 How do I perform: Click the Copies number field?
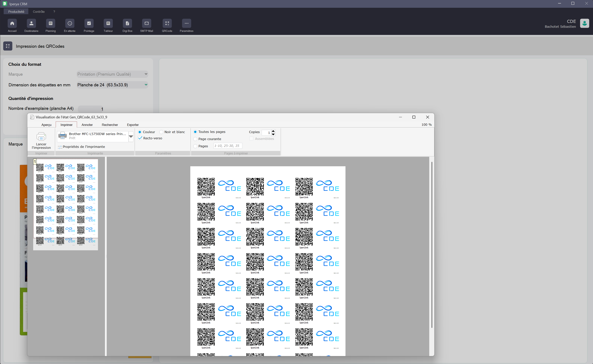point(266,133)
